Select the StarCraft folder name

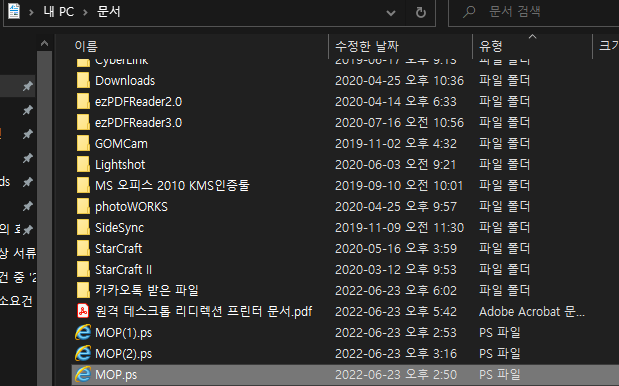coord(118,248)
